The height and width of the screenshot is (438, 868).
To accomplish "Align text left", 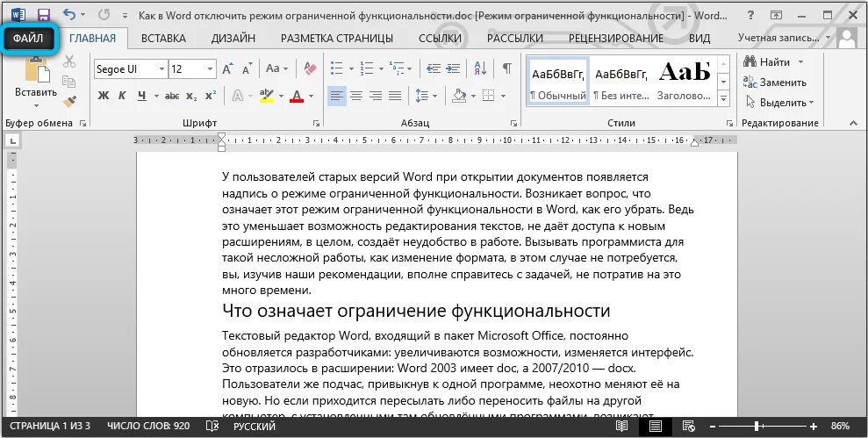I will (336, 96).
